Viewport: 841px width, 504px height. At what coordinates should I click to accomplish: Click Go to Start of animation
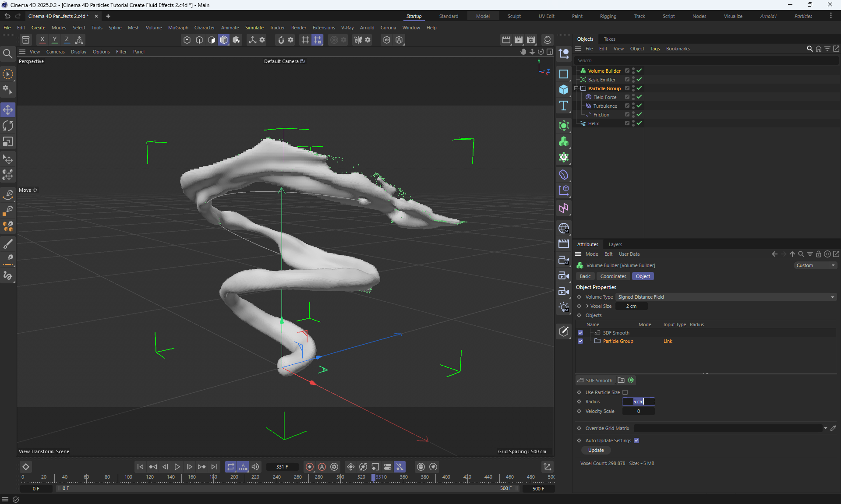140,467
